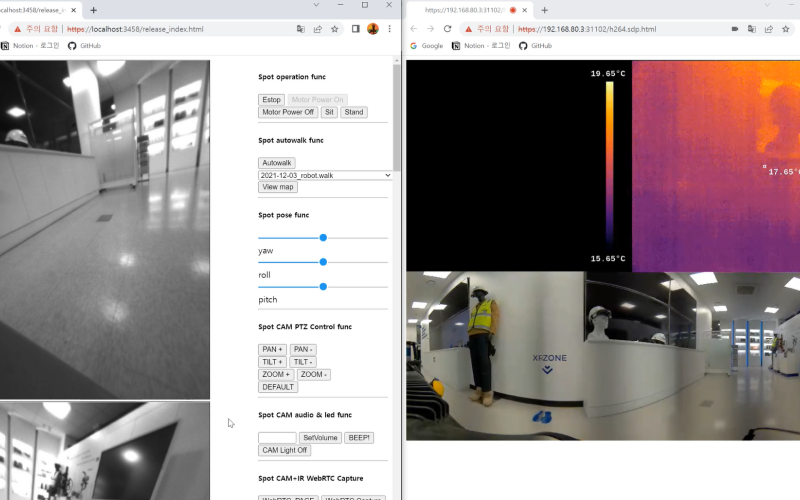Expand the tab search chevron in left window

[317, 6]
